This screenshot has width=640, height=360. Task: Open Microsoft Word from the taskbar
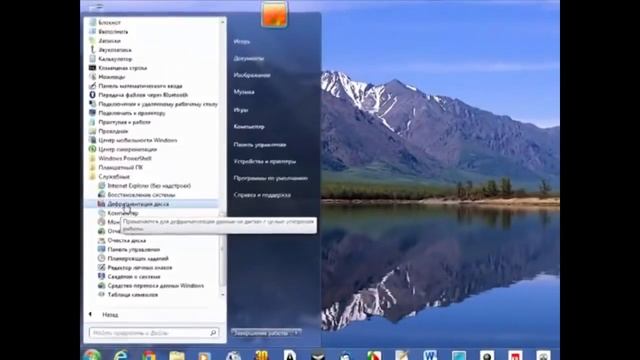(x=430, y=355)
